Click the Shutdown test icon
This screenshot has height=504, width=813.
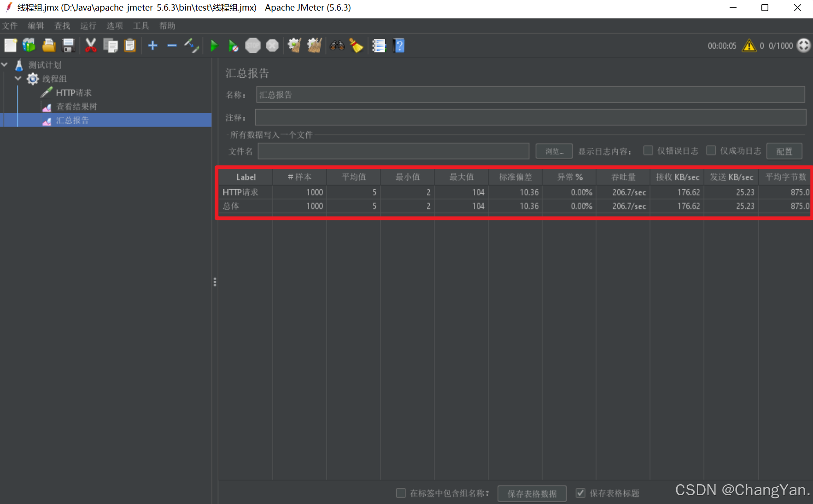[x=273, y=46]
